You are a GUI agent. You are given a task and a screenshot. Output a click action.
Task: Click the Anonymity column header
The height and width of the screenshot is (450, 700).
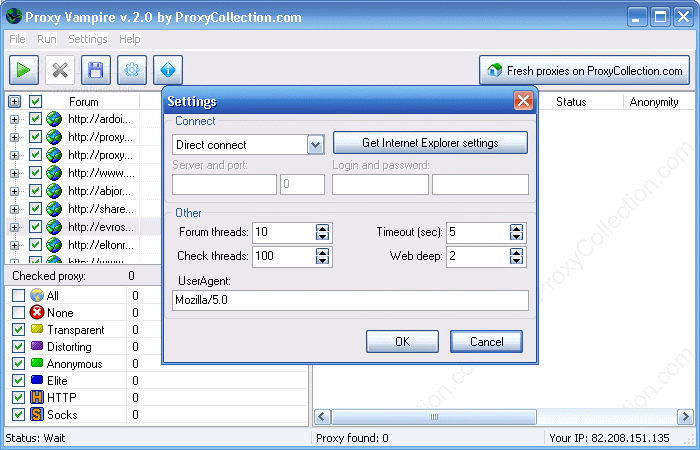tap(654, 102)
